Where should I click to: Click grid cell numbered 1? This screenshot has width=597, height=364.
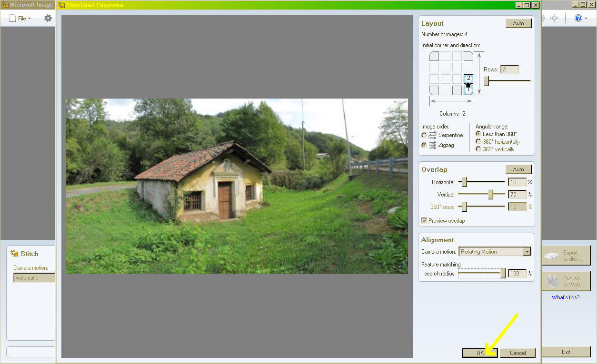(x=468, y=90)
